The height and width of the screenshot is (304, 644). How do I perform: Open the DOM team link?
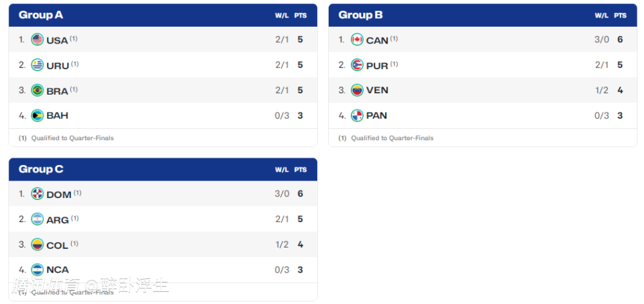pyautogui.click(x=59, y=195)
